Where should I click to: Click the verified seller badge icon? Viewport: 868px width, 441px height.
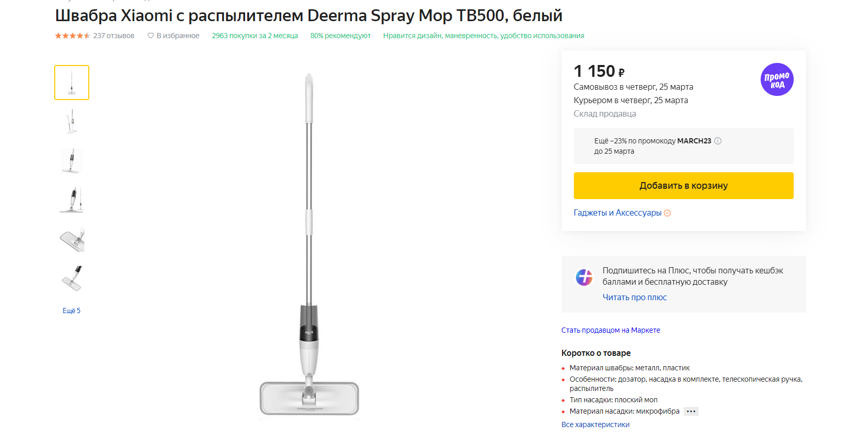point(667,213)
